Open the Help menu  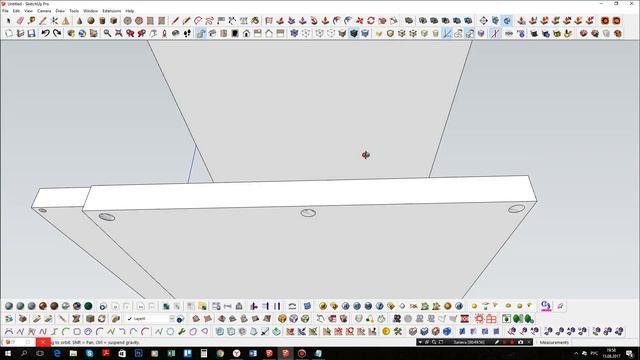pyautogui.click(x=129, y=11)
